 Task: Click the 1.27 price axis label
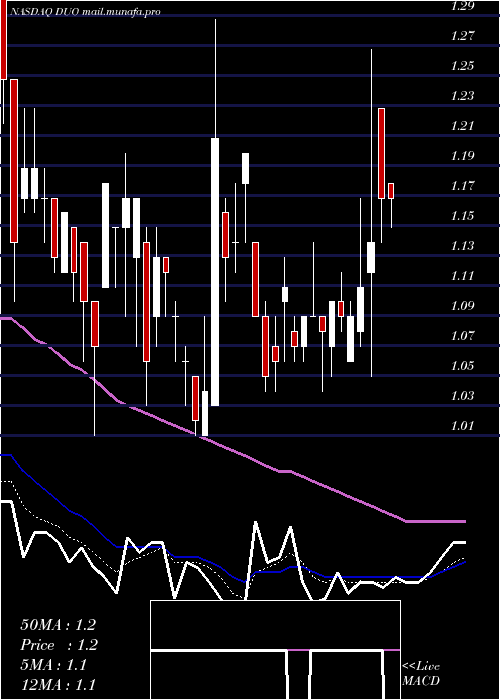tap(462, 36)
